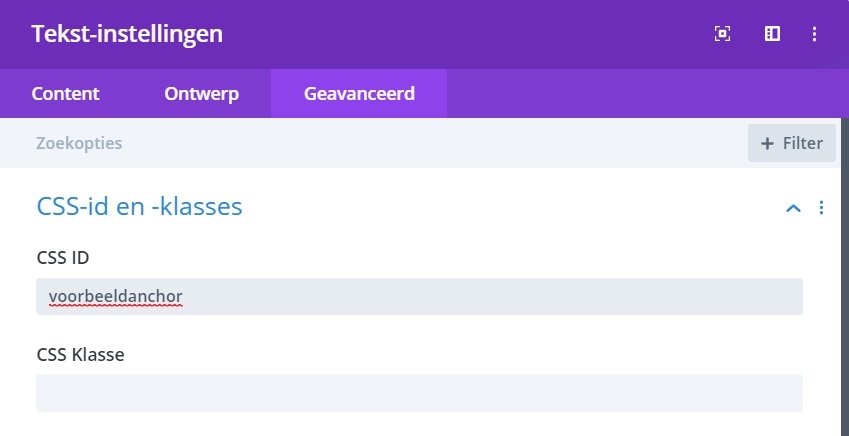Switch to the Content tab
Viewport: 849px width, 436px height.
coord(66,94)
